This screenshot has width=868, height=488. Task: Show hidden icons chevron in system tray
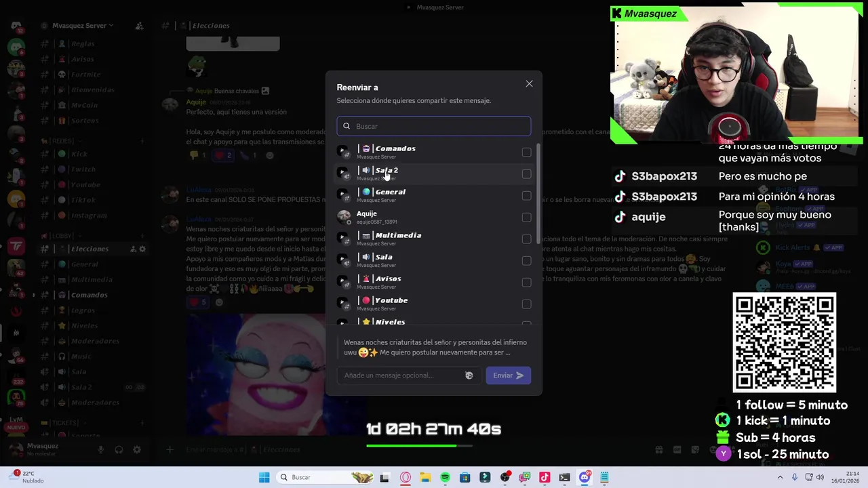(x=780, y=477)
